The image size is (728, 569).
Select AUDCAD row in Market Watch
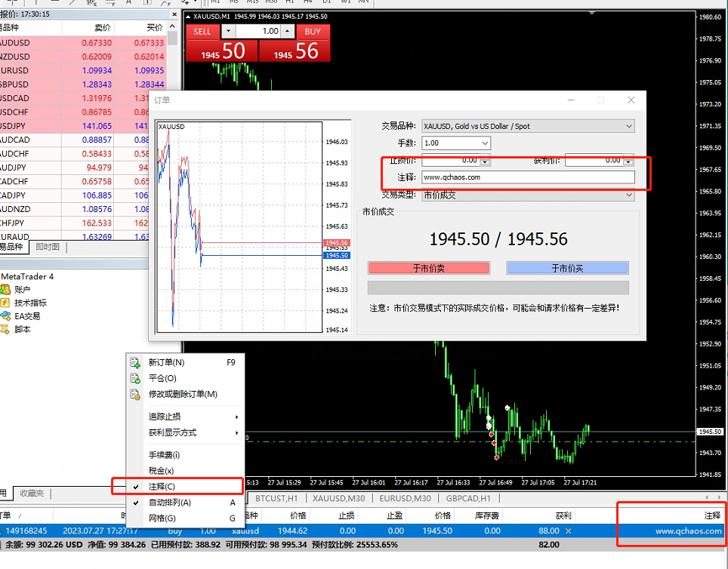tap(74, 140)
